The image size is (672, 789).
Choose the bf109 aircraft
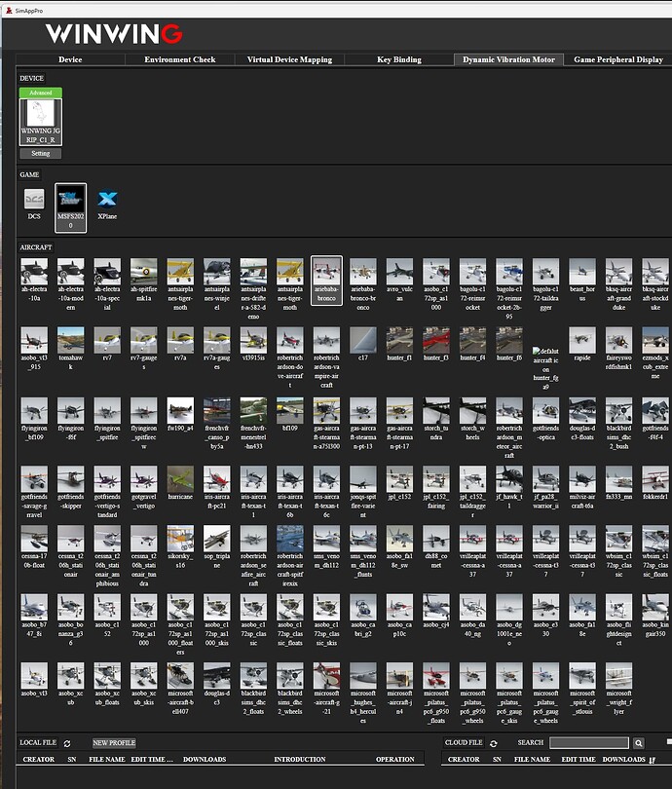click(289, 411)
